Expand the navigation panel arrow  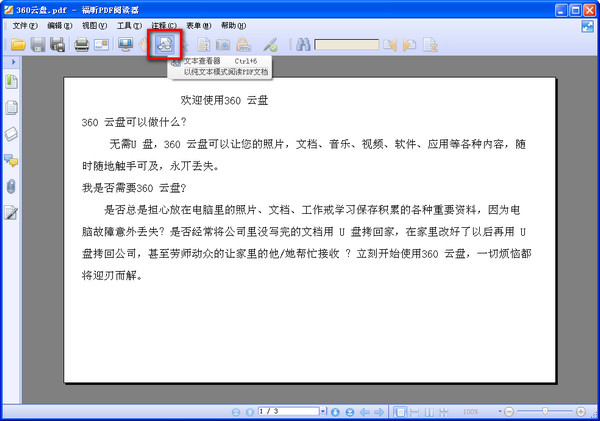point(14,62)
